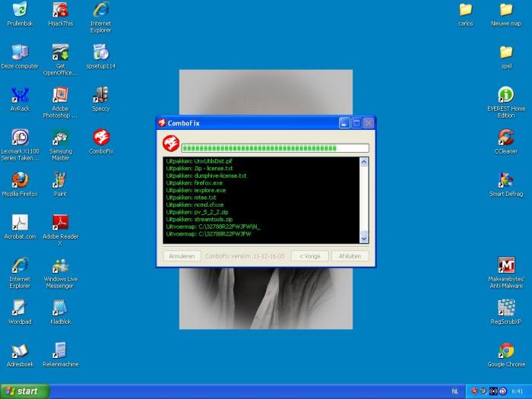Open the carlos folder
The height and width of the screenshot is (399, 532).
click(465, 14)
